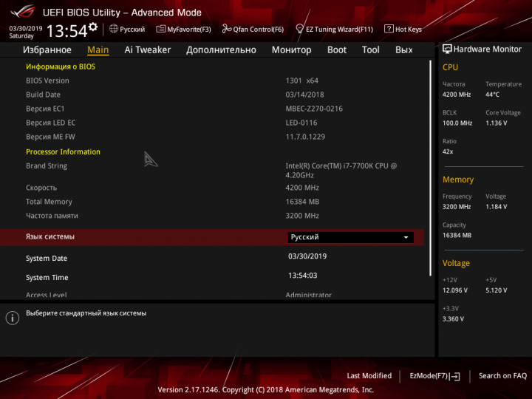Click the globe language icon
532x399 pixels.
pyautogui.click(x=114, y=29)
